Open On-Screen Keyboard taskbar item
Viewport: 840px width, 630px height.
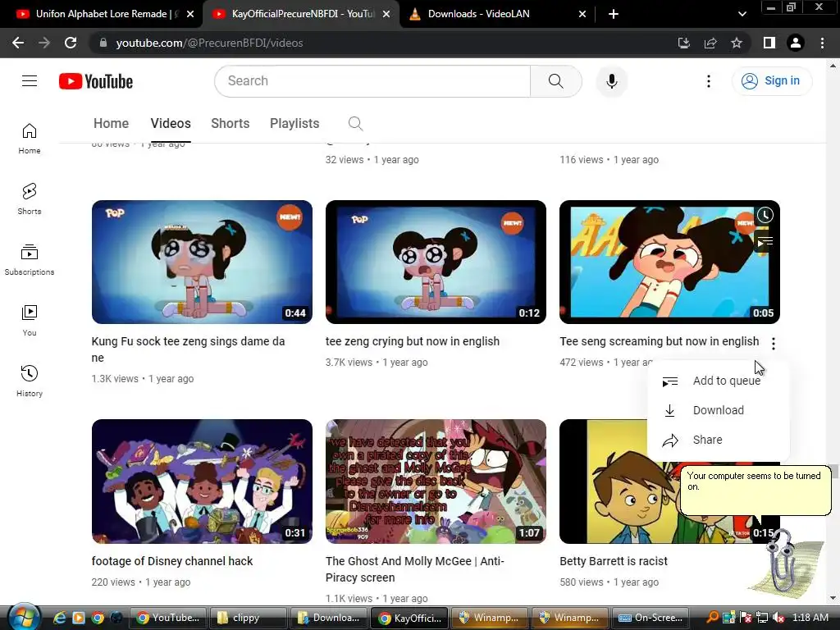pos(651,618)
